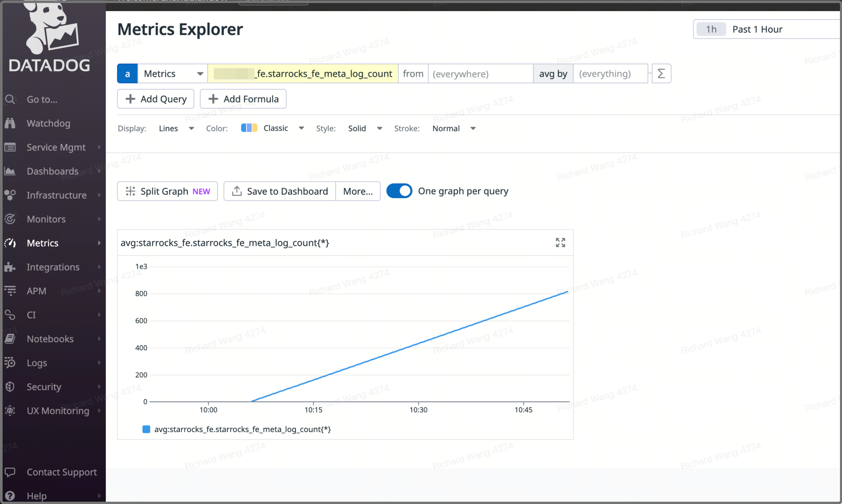Click the Integrations puzzle piece icon
The height and width of the screenshot is (504, 842).
click(10, 267)
